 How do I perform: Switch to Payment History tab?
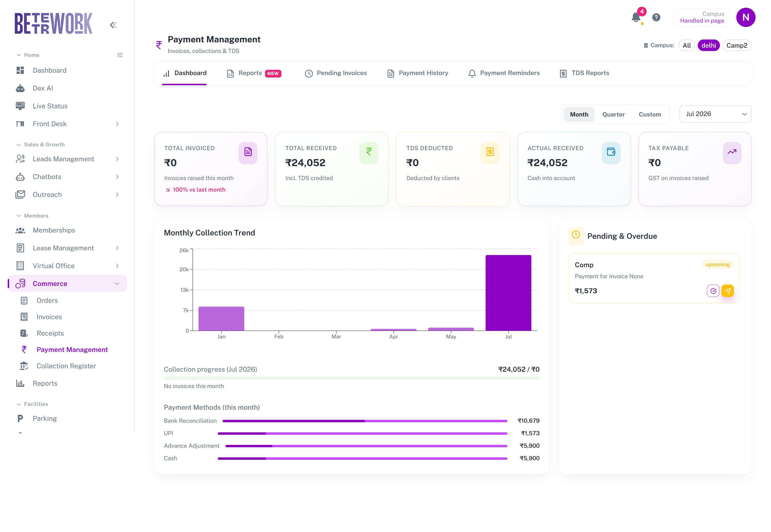pos(417,73)
